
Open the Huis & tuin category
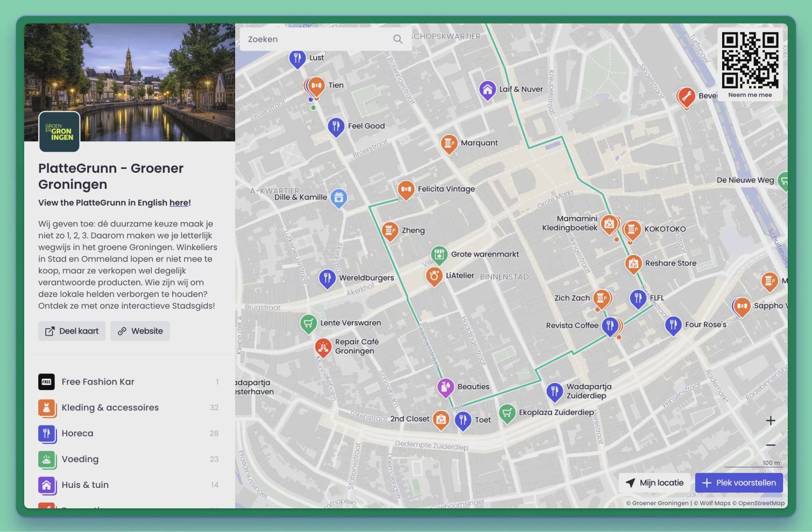[x=85, y=485]
